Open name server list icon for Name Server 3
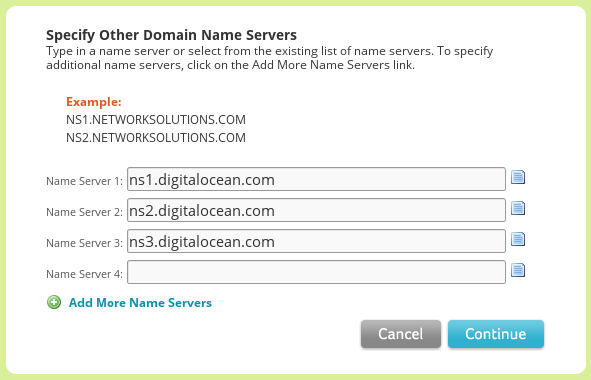Screen dimensions: 591x380 [x=518, y=239]
